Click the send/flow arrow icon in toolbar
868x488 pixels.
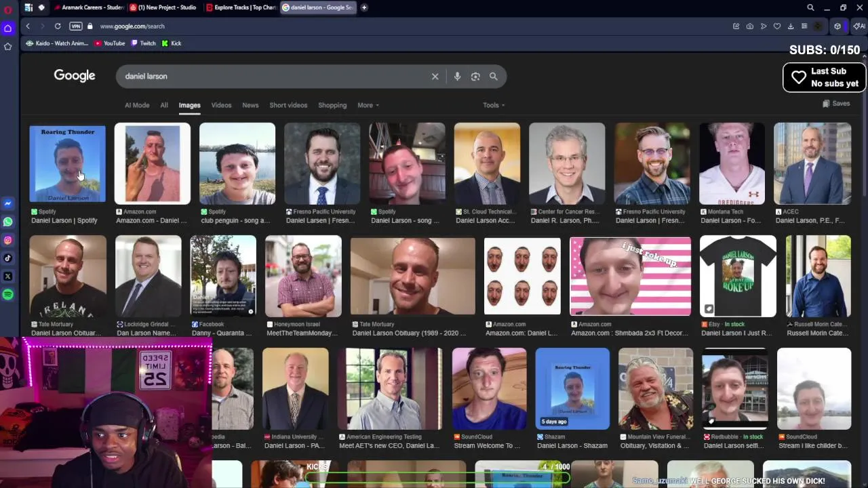coord(764,26)
